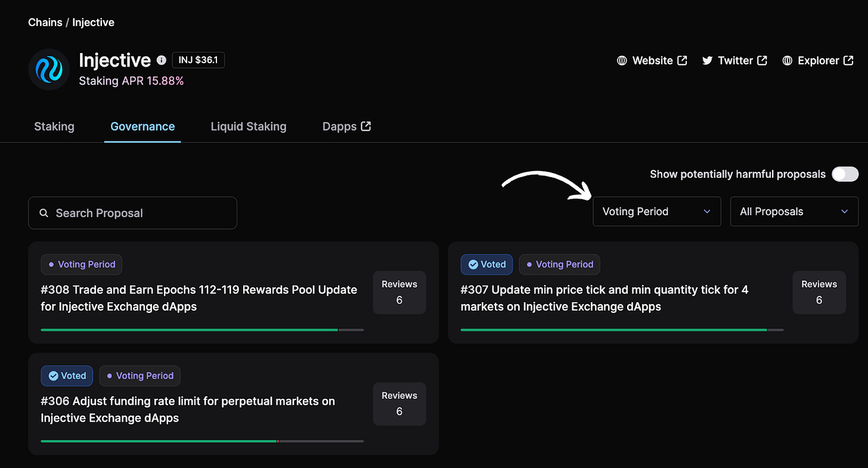Open Reviews count box on proposal #306
Image resolution: width=868 pixels, height=468 pixels.
[399, 404]
